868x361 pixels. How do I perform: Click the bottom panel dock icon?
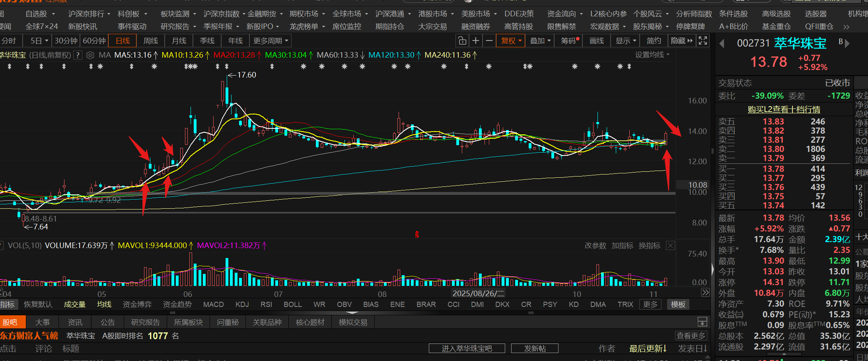(x=703, y=322)
